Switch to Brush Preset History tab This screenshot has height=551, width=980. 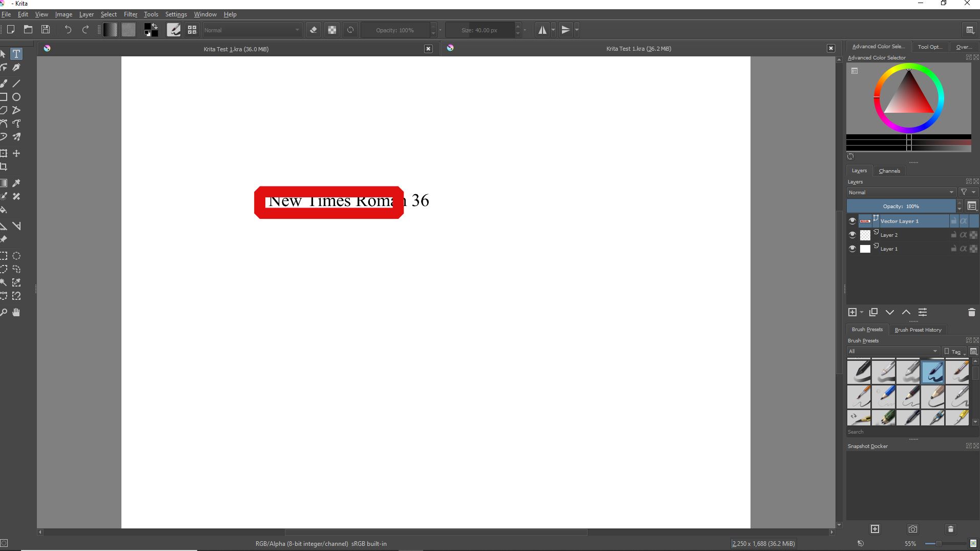pyautogui.click(x=918, y=330)
